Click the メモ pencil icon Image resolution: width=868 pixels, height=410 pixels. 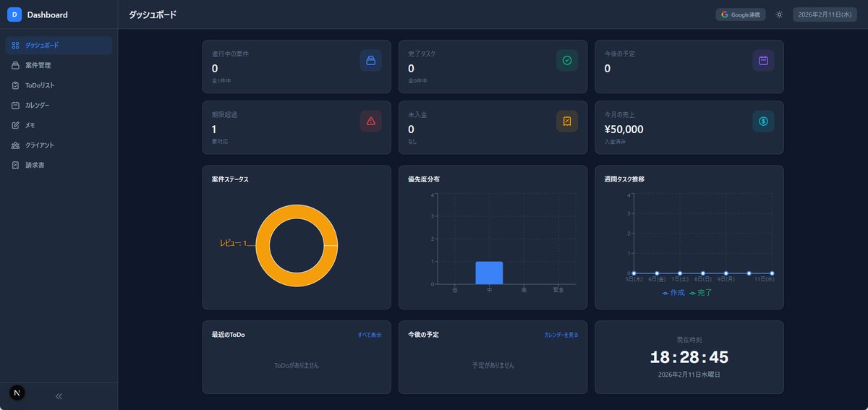(16, 125)
